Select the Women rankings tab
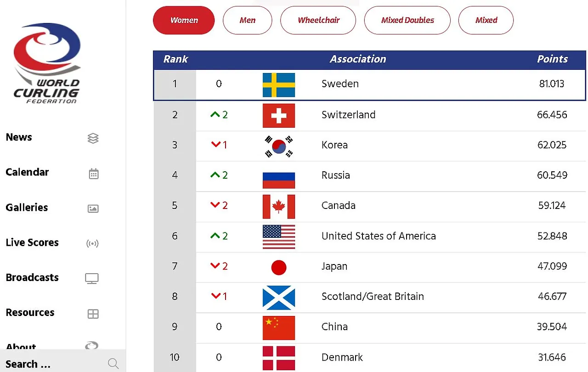This screenshot has width=588, height=372. 183,20
